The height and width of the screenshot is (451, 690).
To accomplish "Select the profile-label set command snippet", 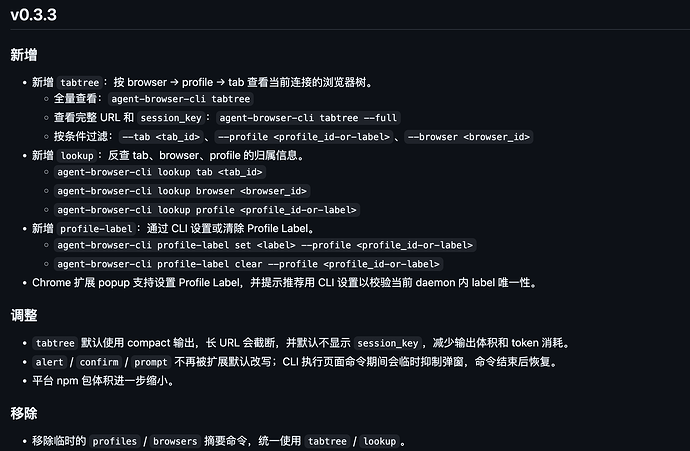I will (265, 245).
